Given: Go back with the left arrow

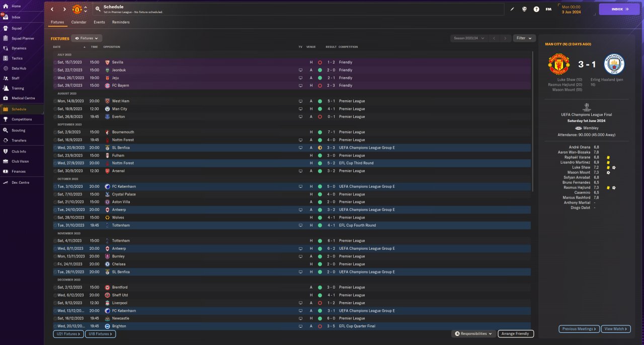Looking at the screenshot, I should click(52, 9).
